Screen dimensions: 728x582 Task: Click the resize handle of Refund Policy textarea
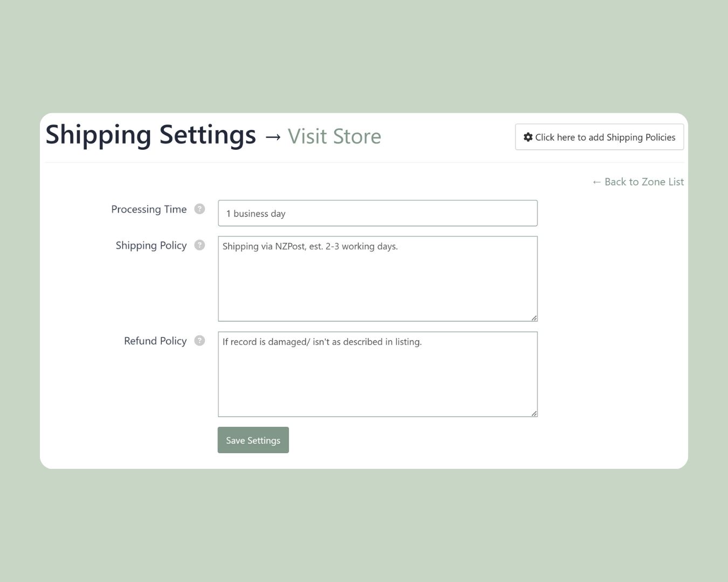(x=534, y=413)
